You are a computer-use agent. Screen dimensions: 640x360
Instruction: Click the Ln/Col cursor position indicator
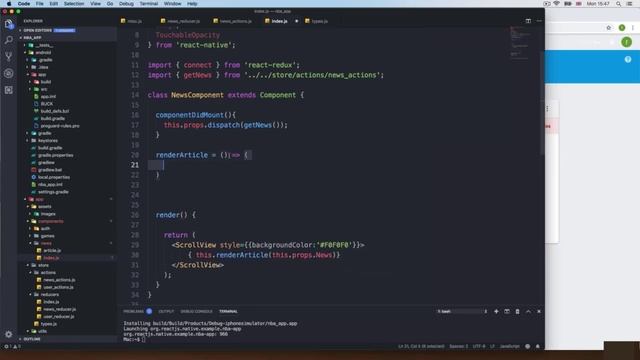click(x=421, y=346)
